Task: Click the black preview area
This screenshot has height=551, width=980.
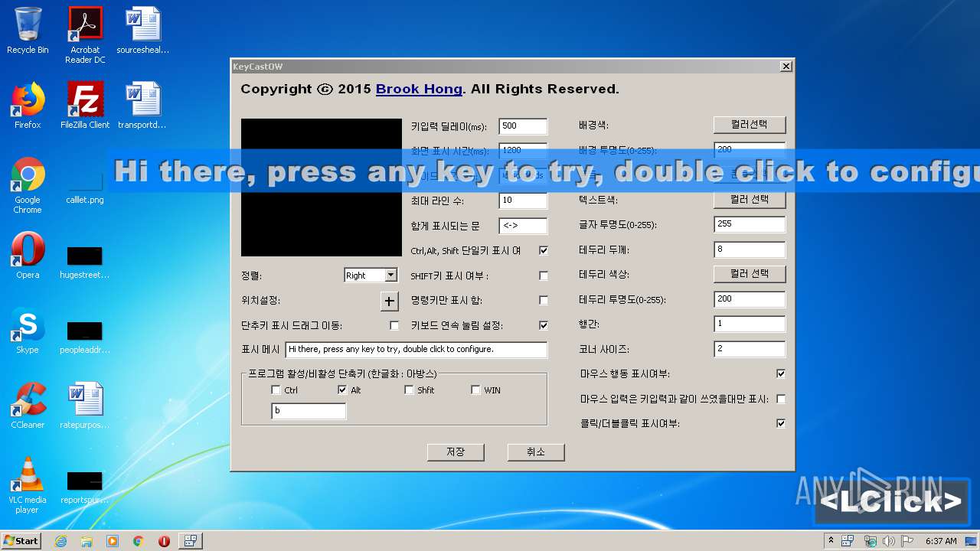Action: 322,187
